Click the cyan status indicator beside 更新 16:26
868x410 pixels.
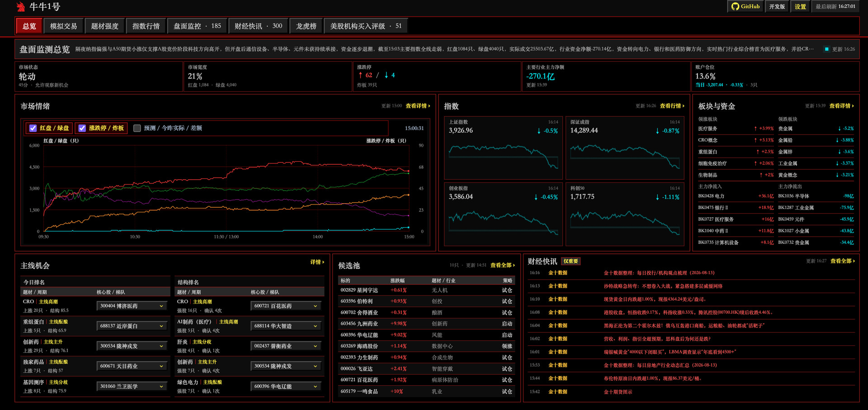(x=826, y=49)
